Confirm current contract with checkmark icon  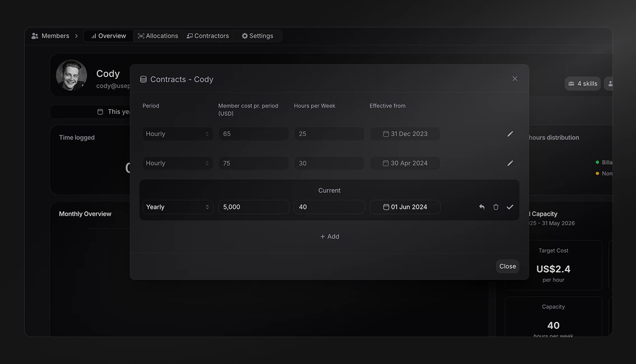click(x=510, y=207)
